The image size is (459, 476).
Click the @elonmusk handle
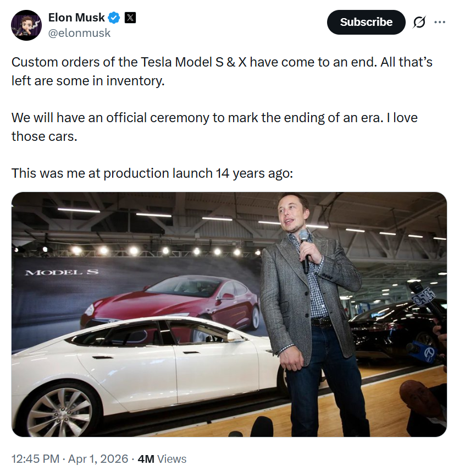coord(80,33)
